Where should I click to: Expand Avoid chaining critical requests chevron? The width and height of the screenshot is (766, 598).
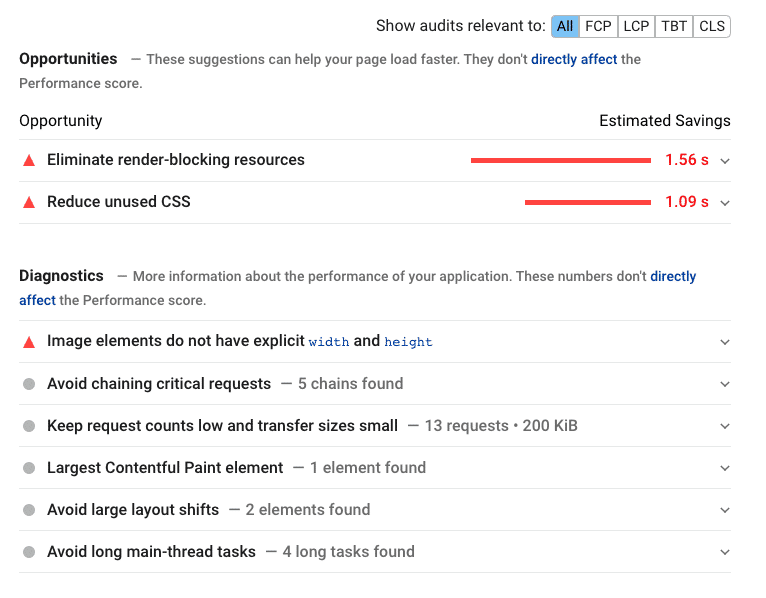tap(725, 384)
